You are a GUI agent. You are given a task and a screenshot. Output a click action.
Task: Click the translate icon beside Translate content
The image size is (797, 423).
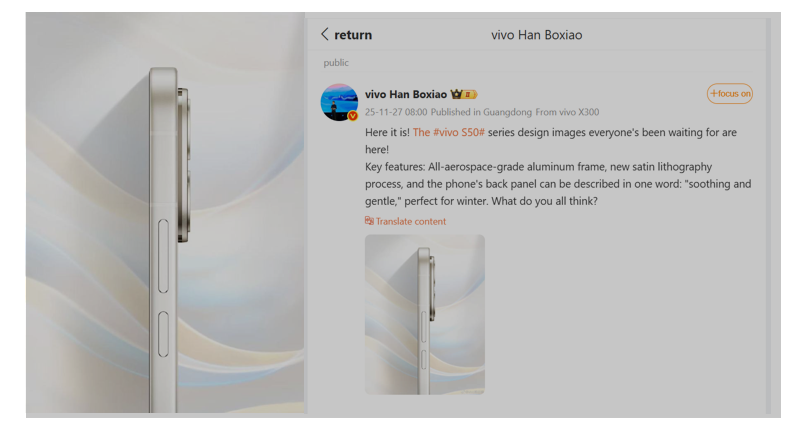point(369,221)
